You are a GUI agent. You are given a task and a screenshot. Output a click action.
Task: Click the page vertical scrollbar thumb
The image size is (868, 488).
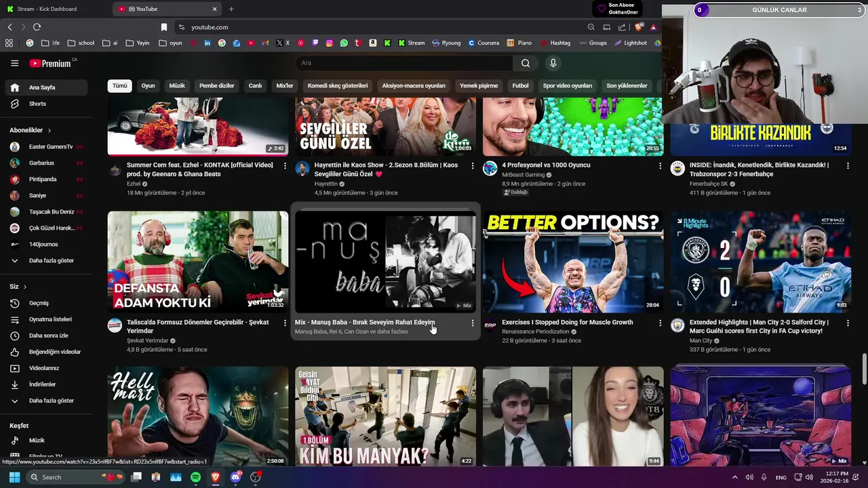[864, 369]
